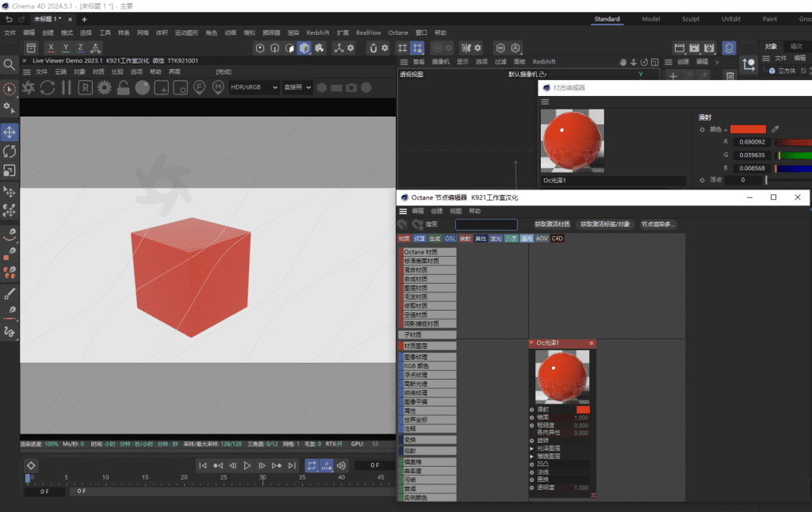Image resolution: width=812 pixels, height=512 pixels.
Task: Click the AOV filter button in node editor
Action: click(542, 239)
